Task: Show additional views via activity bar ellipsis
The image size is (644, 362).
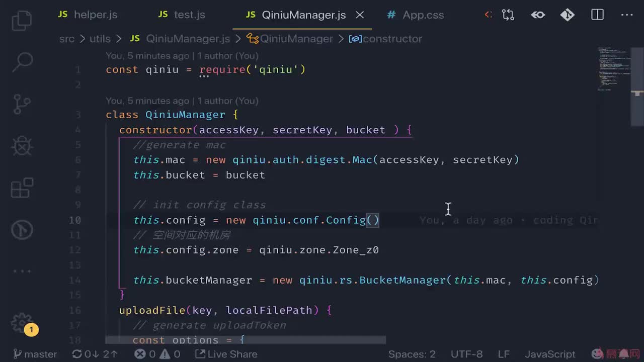Action: [22, 271]
